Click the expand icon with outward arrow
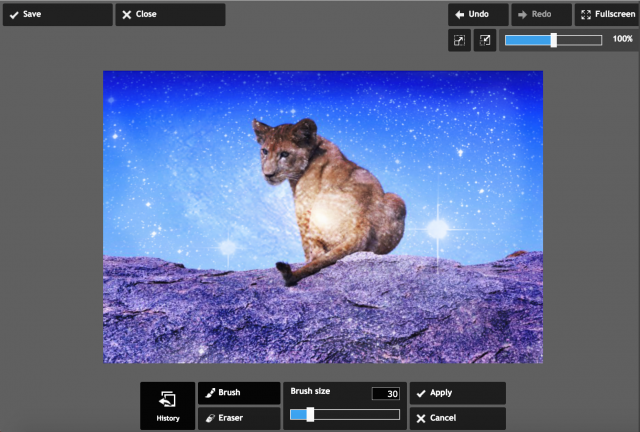 coord(459,40)
